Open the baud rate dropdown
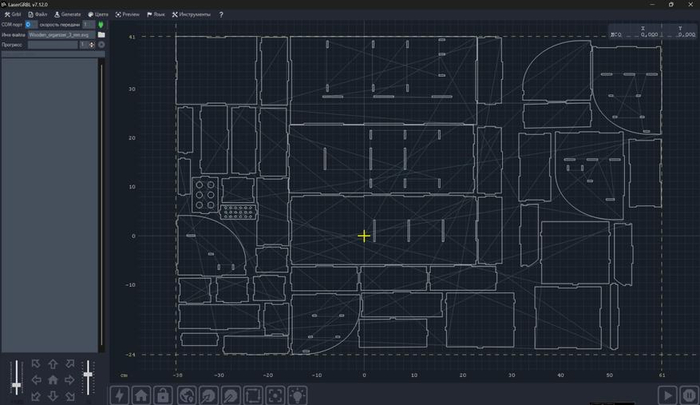This screenshot has height=405, width=700. click(x=90, y=24)
